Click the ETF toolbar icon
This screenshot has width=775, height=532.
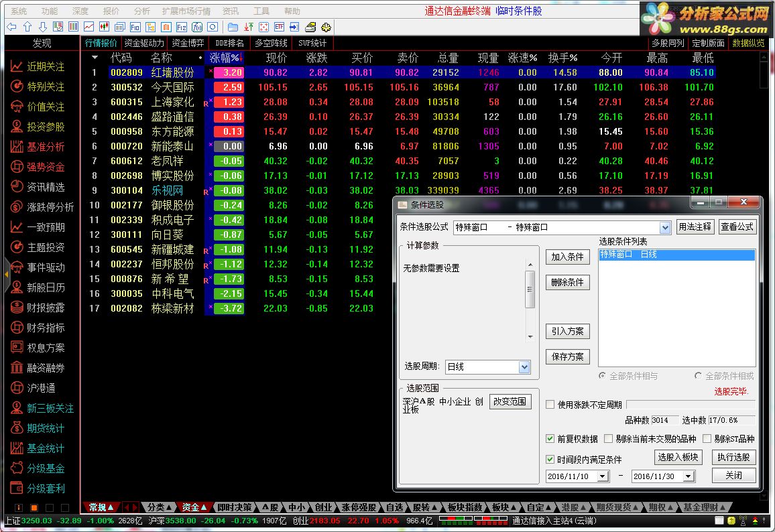tap(280, 27)
